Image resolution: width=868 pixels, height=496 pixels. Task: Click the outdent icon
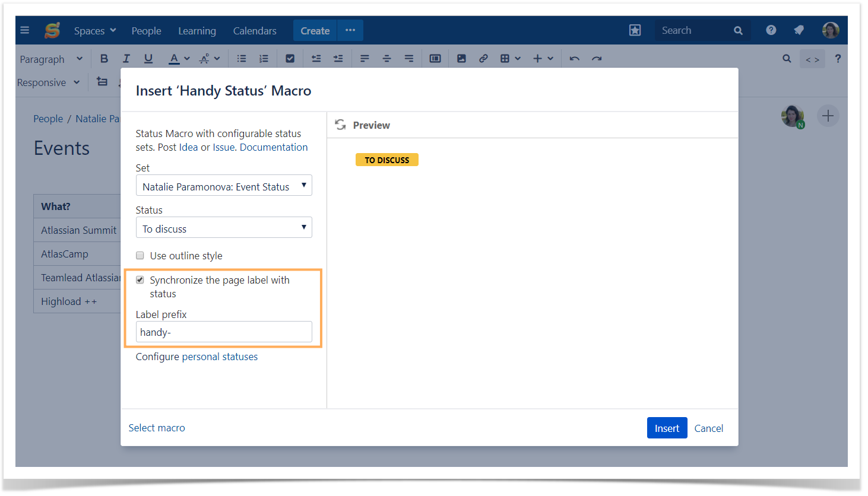pos(316,58)
